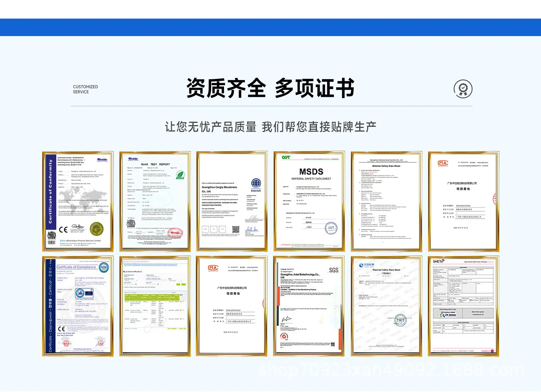Open the certificate with green table header
Viewport: 541px width, 392px height.
click(x=155, y=306)
